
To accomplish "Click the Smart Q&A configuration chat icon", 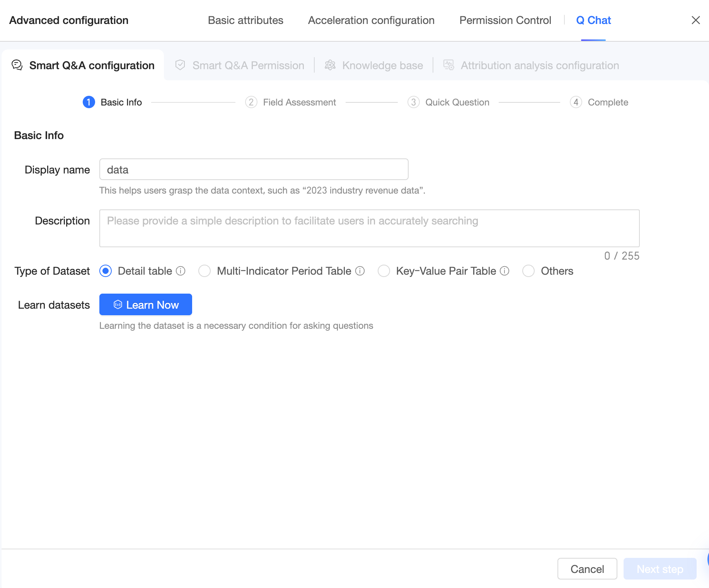I will pyautogui.click(x=17, y=65).
